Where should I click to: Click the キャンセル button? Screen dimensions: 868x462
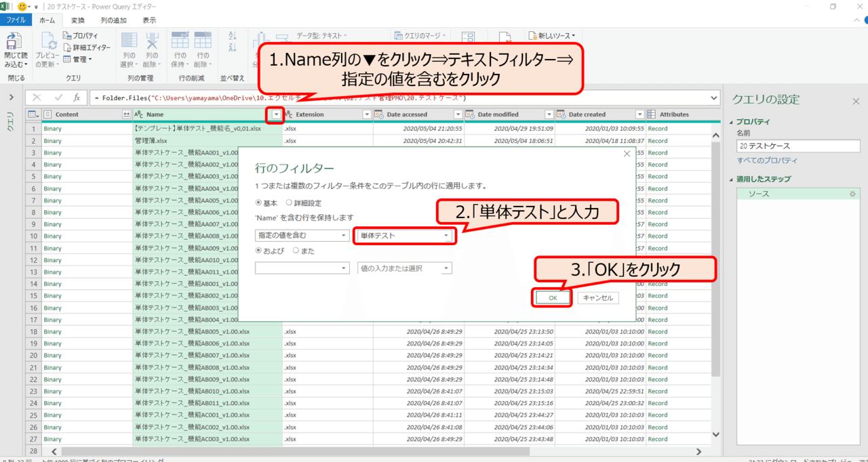598,297
